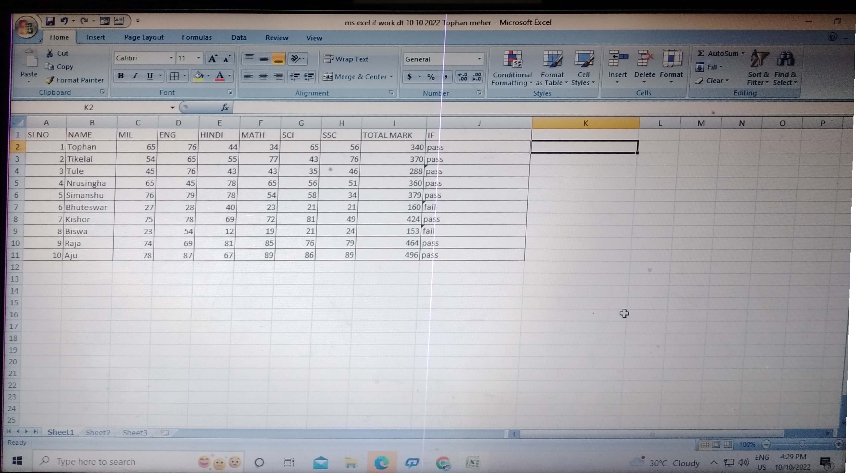The height and width of the screenshot is (473, 868).
Task: Open the Name Box dropdown arrow
Action: tap(172, 107)
